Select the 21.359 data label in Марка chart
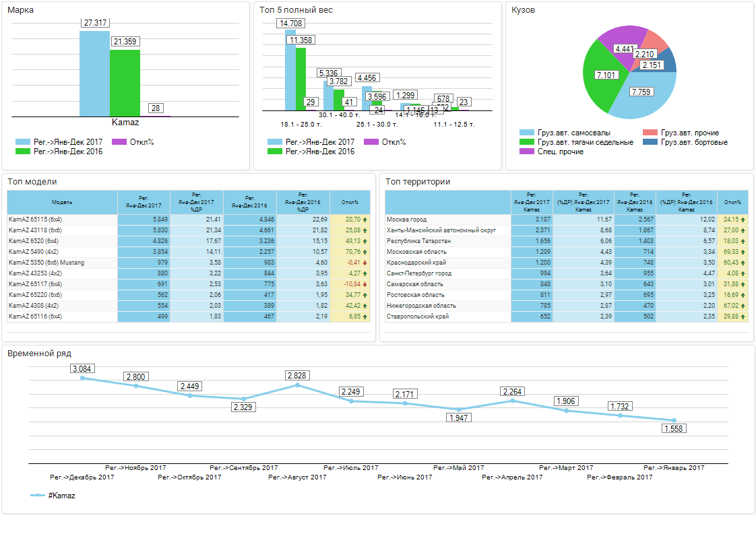The width and height of the screenshot is (756, 534). 125,42
